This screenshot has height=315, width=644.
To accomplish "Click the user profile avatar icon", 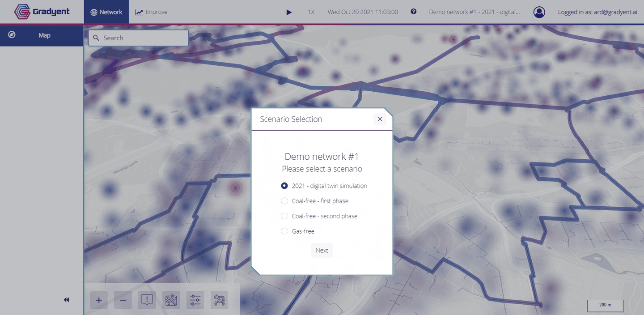I will (539, 12).
